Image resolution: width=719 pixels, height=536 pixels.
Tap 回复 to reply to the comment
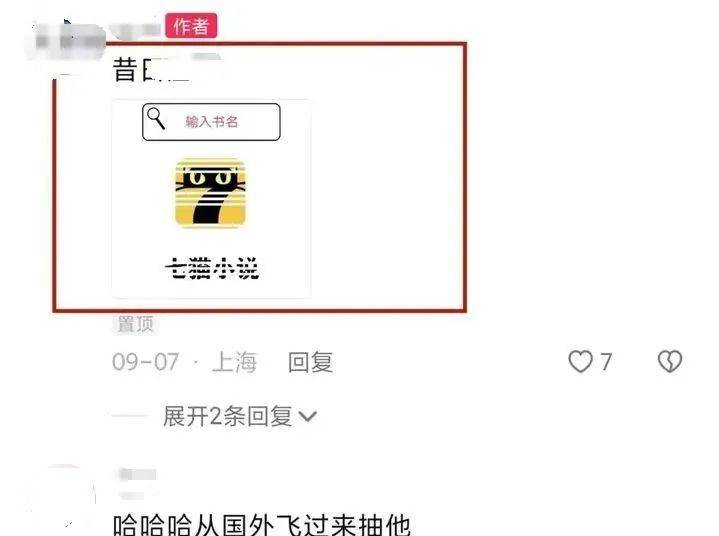tap(310, 362)
